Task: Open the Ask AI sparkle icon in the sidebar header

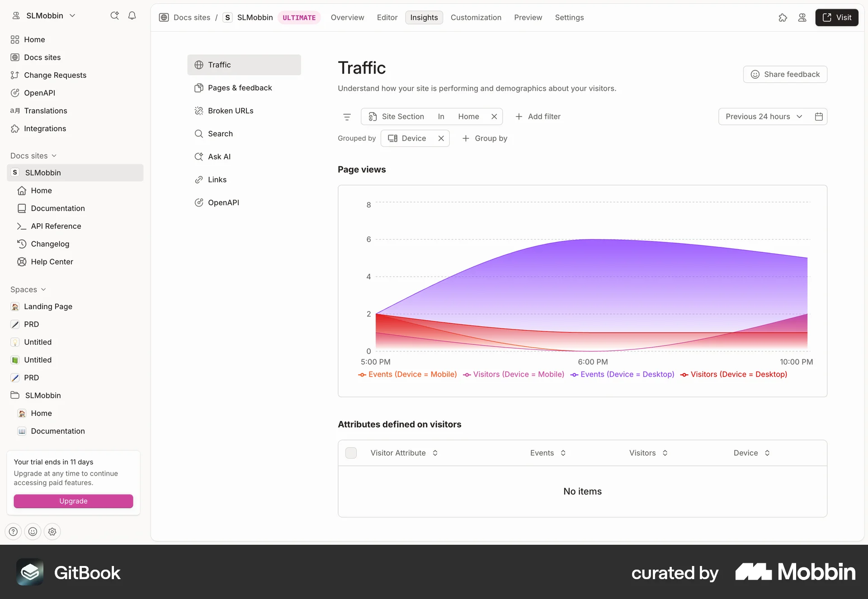Action: coord(115,15)
